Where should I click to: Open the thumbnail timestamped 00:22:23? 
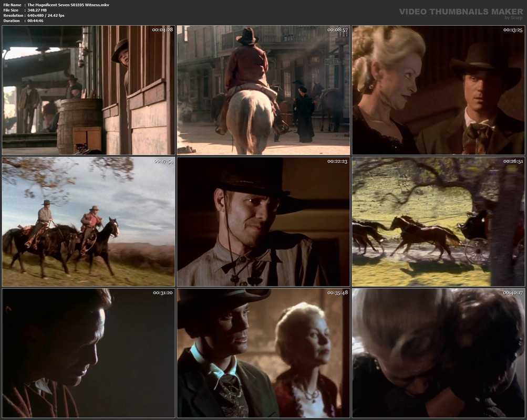pos(264,222)
